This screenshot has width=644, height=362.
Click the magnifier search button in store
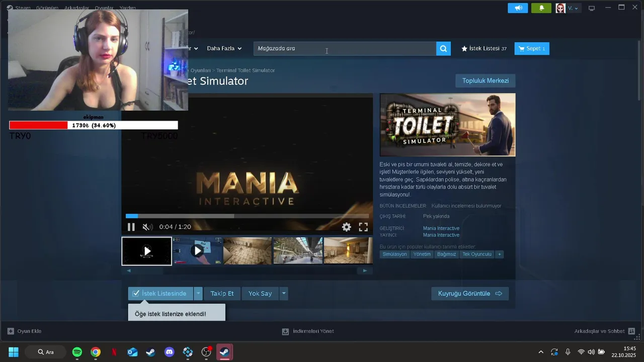(443, 49)
